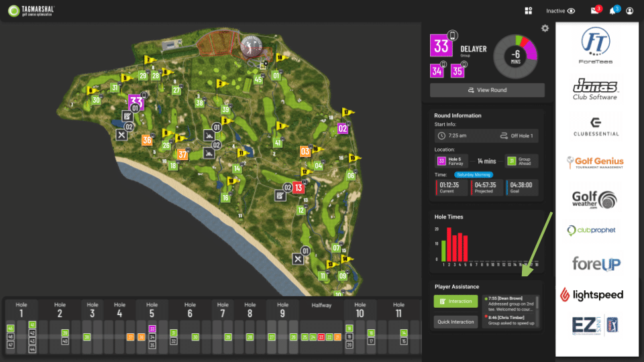644x362 pixels.
Task: Open the notifications bell icon
Action: 612,11
